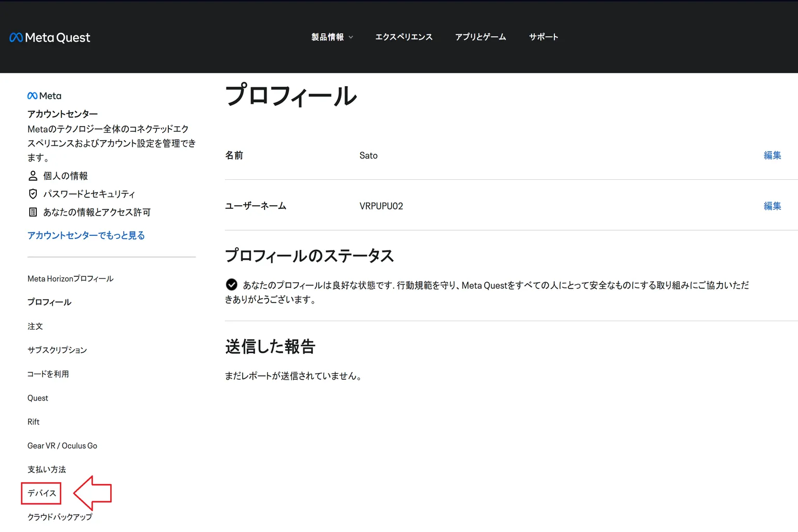Click the document icon beside あなたの情報とアクセス許可
798x532 pixels.
tap(33, 212)
